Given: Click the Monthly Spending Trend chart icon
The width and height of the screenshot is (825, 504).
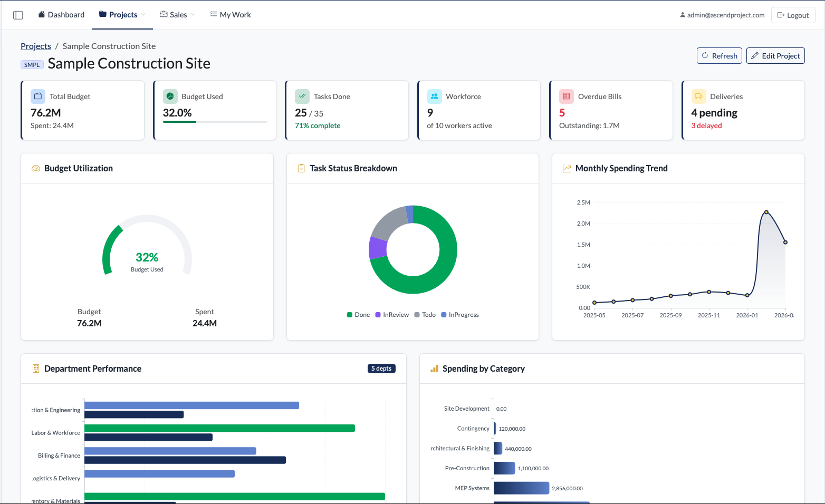Looking at the screenshot, I should pyautogui.click(x=567, y=168).
